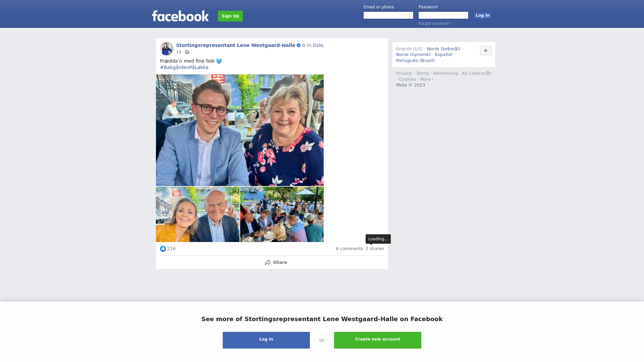
Task: Click the like reaction thumbs-up icon
Action: (x=163, y=249)
